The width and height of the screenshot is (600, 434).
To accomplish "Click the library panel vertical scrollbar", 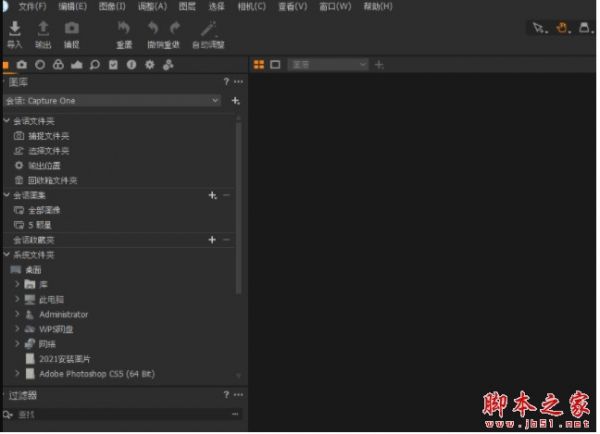I will click(238, 207).
